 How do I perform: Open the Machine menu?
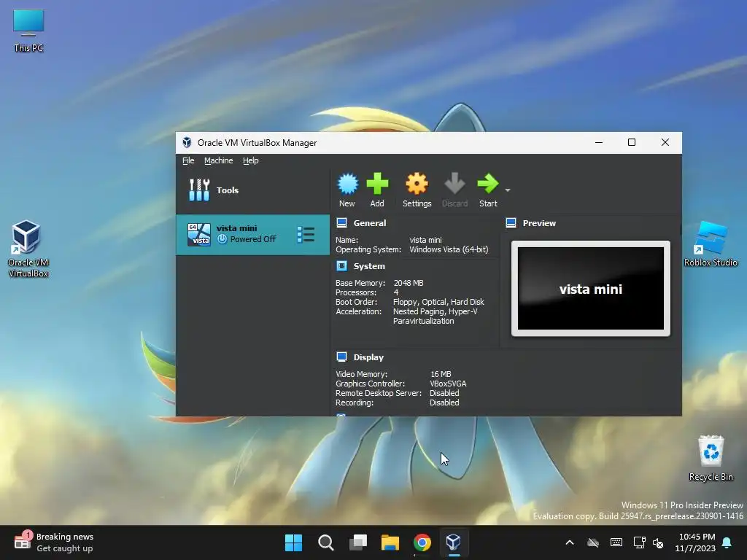[x=218, y=160]
